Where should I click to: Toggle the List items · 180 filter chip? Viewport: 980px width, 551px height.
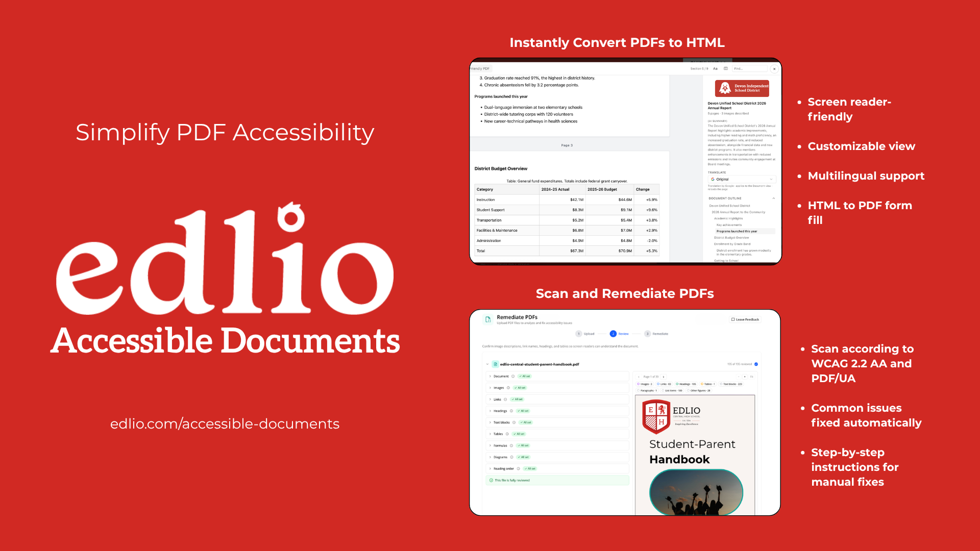672,390
